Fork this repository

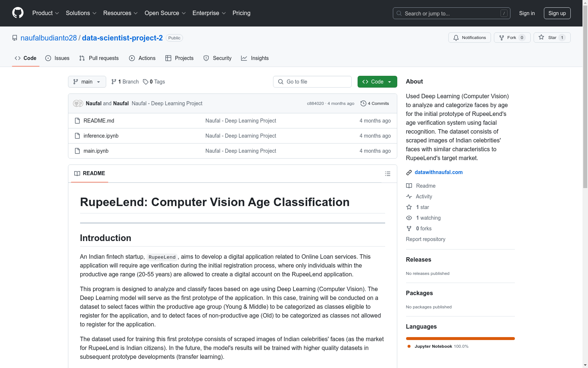(512, 38)
